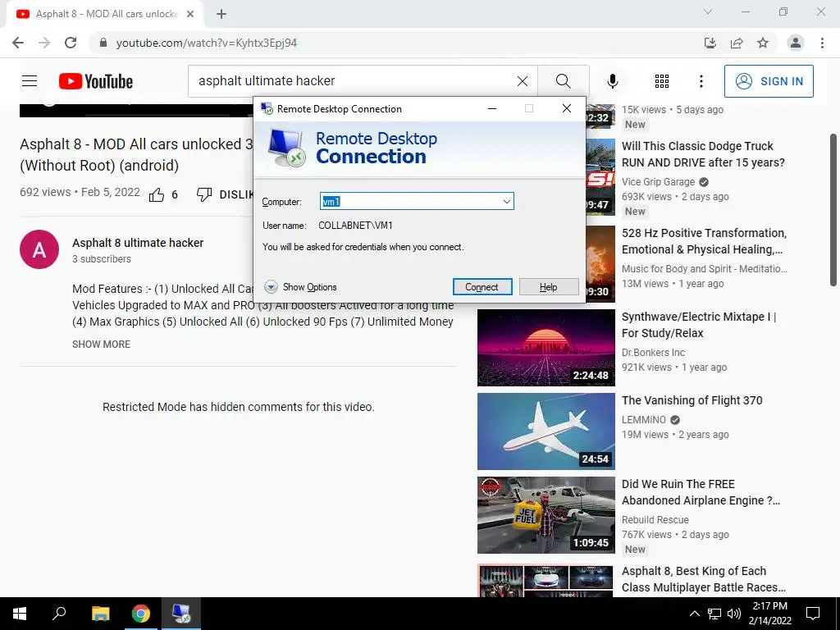Open a new browser tab
Viewport: 840px width, 630px height.
click(x=221, y=14)
